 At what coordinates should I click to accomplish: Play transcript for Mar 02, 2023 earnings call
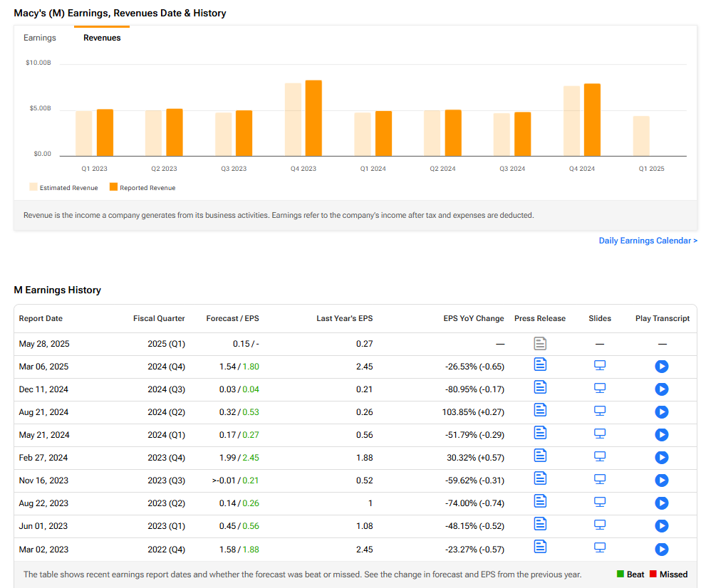coord(662,549)
